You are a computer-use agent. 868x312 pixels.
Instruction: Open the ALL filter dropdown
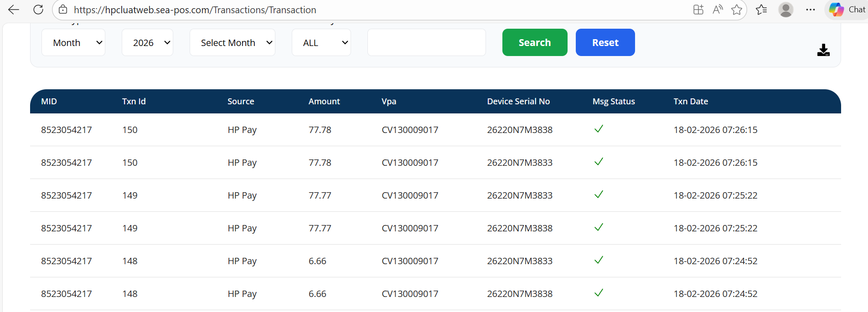[x=321, y=42]
